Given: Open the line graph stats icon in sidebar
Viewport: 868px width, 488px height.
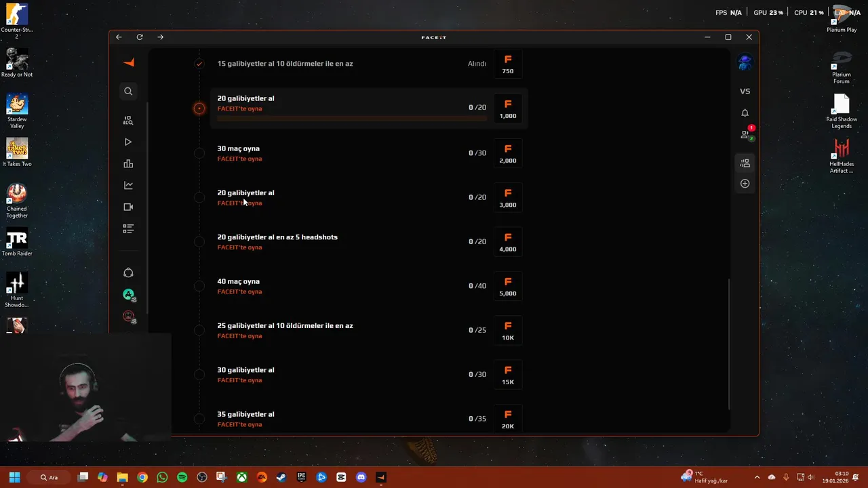Looking at the screenshot, I should [128, 185].
